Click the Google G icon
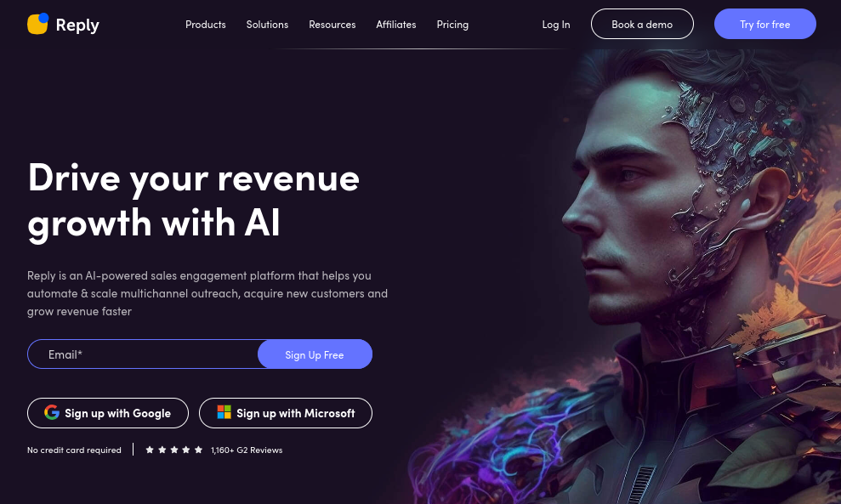Screen dimensions: 841x504 coord(52,412)
